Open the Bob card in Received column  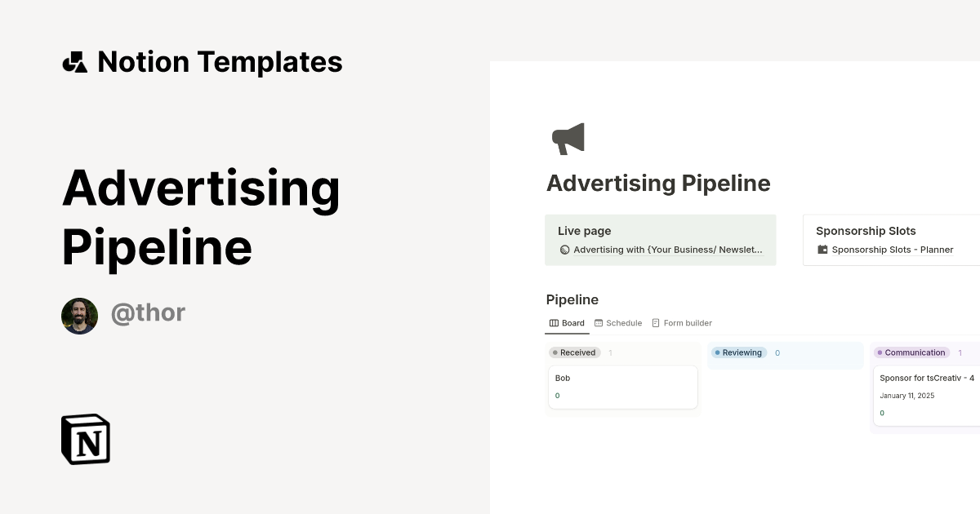[622, 387]
